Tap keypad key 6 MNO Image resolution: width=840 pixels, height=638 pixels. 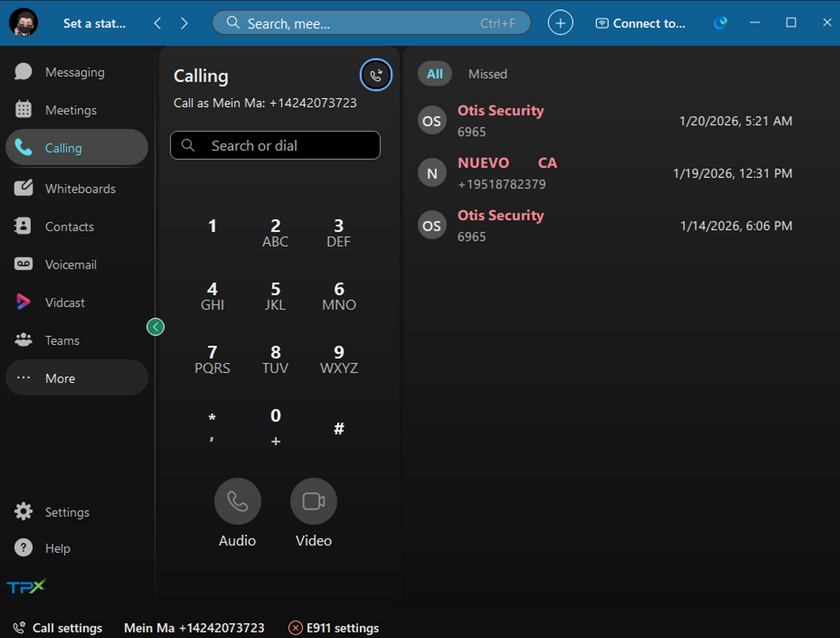339,296
